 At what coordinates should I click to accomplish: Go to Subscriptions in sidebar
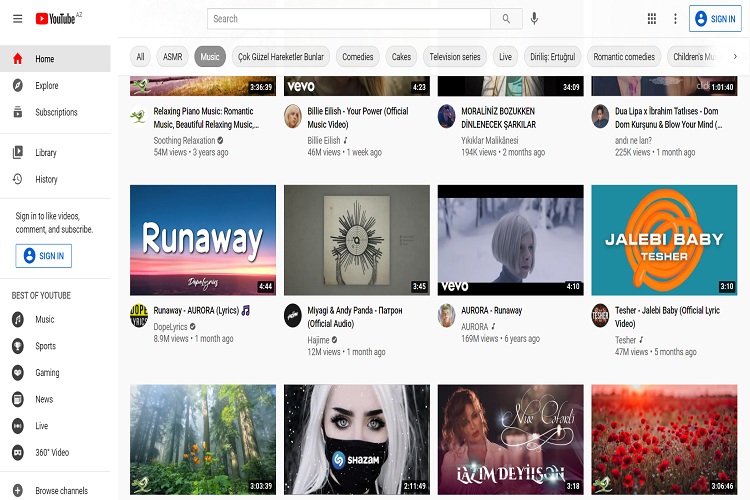tap(56, 112)
